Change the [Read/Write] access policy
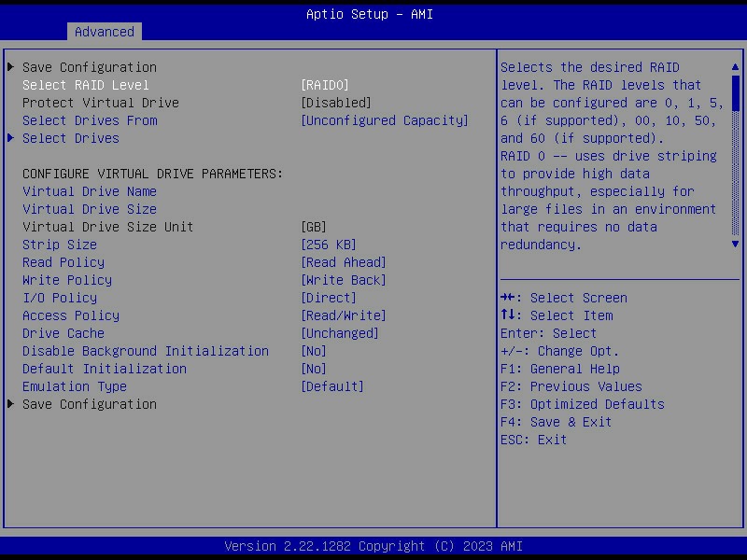This screenshot has height=560, width=747. [x=344, y=315]
